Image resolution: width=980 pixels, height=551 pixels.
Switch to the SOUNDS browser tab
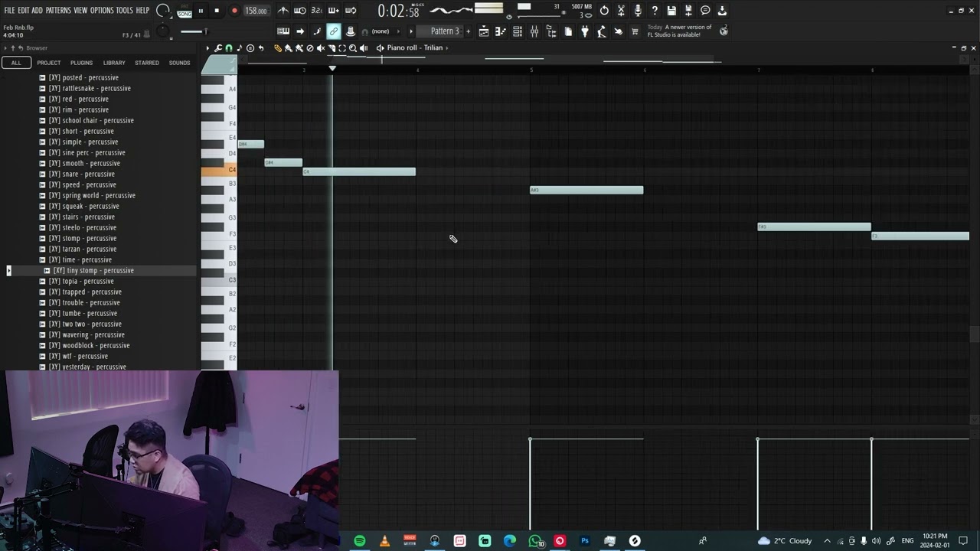click(179, 63)
